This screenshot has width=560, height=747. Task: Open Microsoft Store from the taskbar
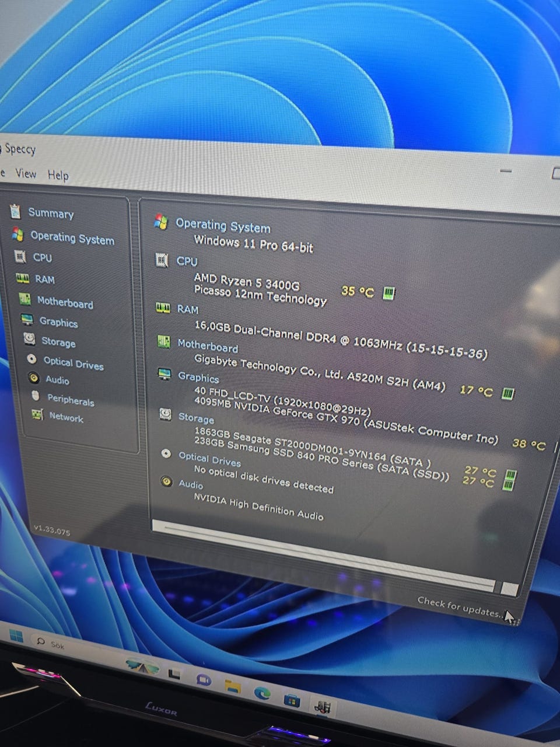[x=292, y=699]
